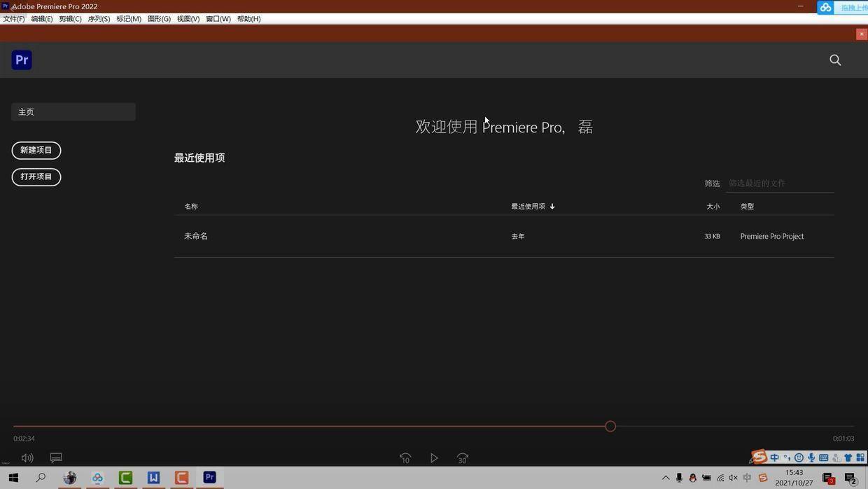
Task: Unmute the system volume in the tray
Action: pos(733,477)
